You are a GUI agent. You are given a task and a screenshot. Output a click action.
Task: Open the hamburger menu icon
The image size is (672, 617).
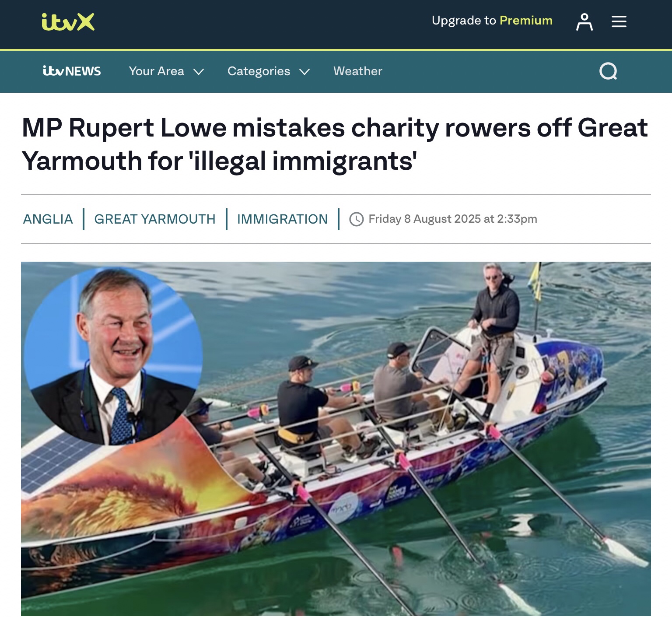point(619,21)
